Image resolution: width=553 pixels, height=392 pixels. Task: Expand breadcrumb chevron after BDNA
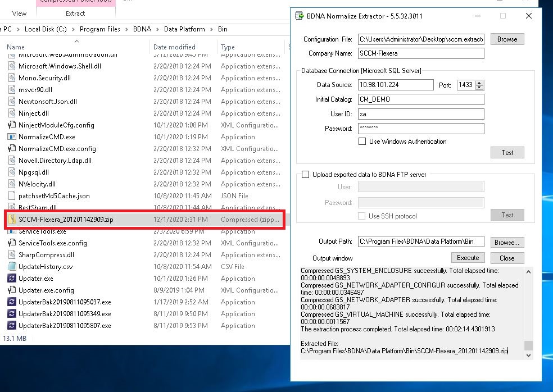coord(157,29)
